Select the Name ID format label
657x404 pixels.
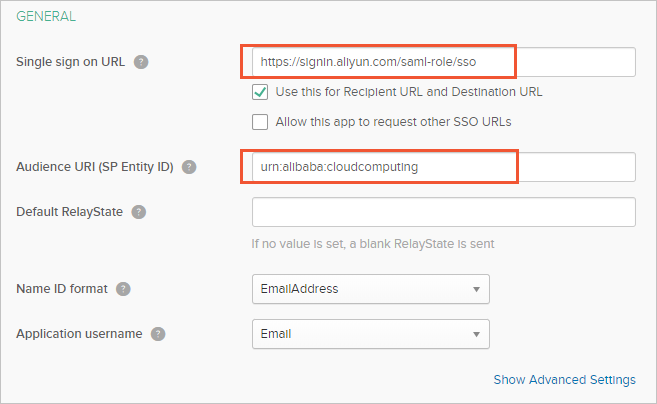(x=62, y=289)
